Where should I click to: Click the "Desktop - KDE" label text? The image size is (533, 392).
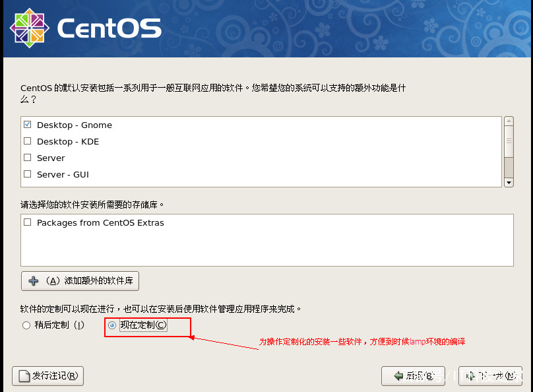tap(68, 141)
